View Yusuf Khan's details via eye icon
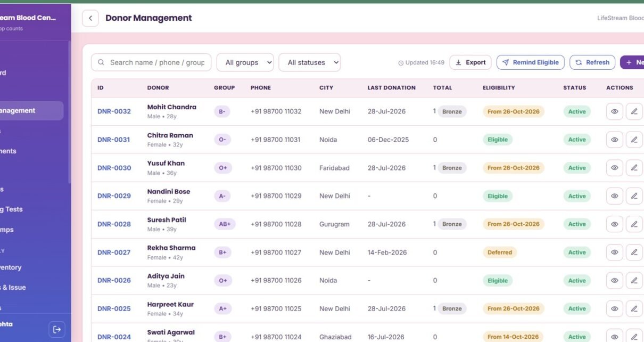The height and width of the screenshot is (342, 644). (614, 168)
